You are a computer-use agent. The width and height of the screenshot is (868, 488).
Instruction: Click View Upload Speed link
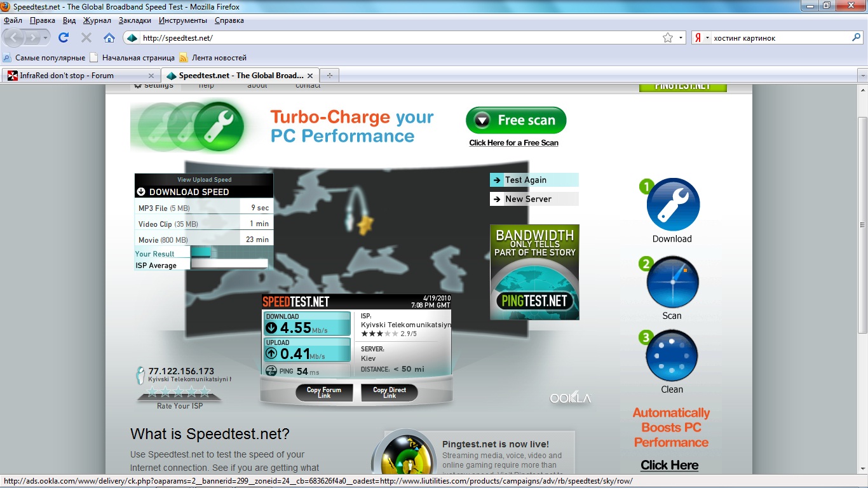(x=204, y=180)
